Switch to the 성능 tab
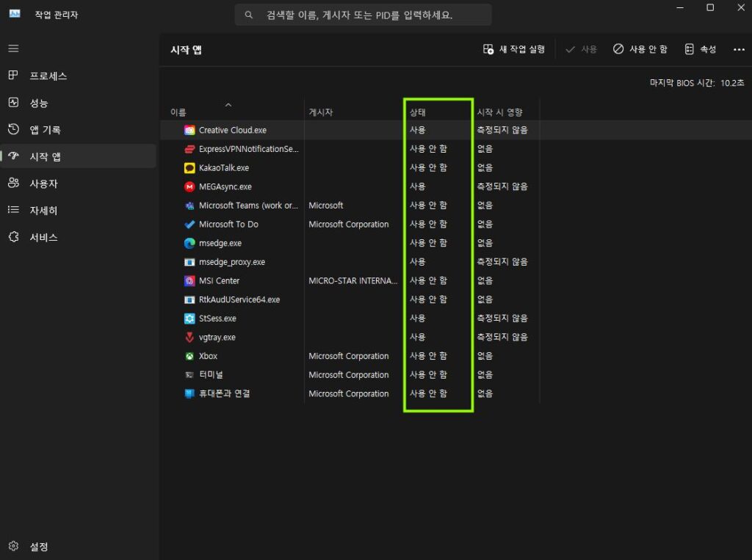Screen dimensions: 752x560 [x=39, y=103]
